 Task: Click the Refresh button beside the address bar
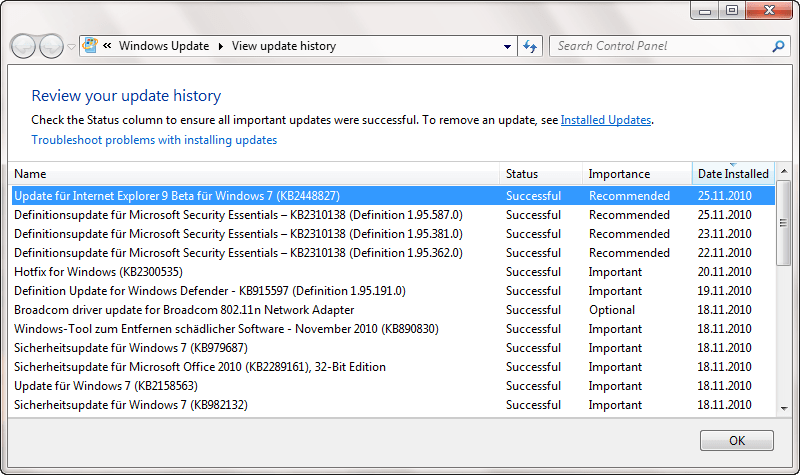pyautogui.click(x=530, y=46)
